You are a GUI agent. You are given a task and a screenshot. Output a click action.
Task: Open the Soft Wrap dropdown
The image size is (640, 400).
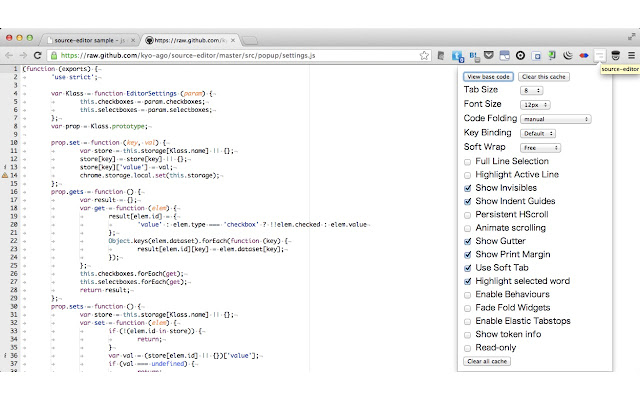tap(540, 148)
